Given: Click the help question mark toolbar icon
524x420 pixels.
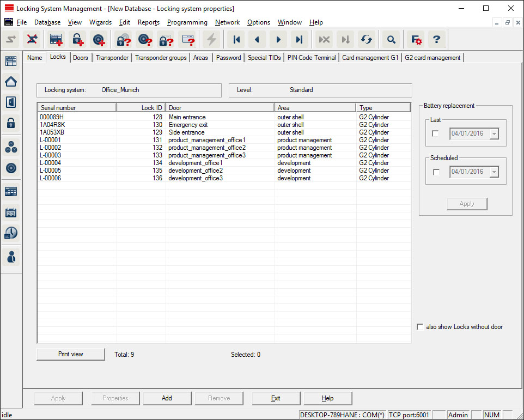Looking at the screenshot, I should click(436, 39).
